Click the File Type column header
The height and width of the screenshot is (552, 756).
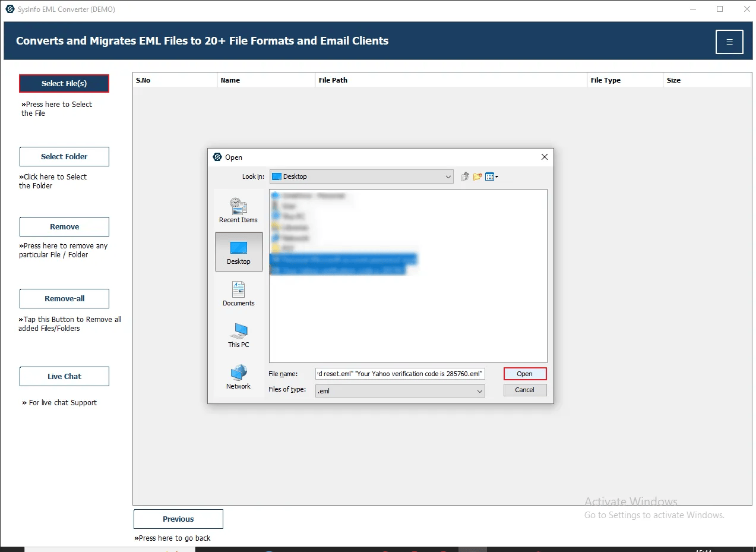coord(625,80)
